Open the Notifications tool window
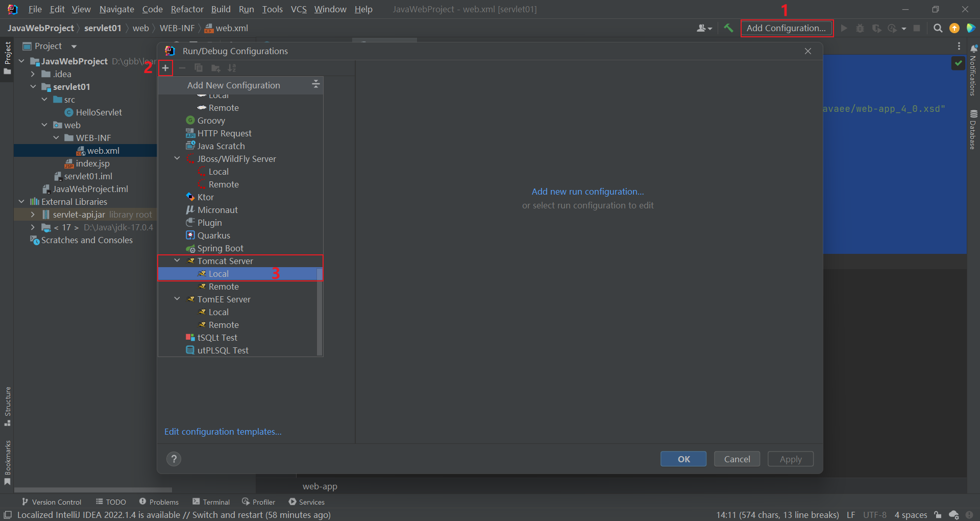980x521 pixels. click(x=973, y=70)
